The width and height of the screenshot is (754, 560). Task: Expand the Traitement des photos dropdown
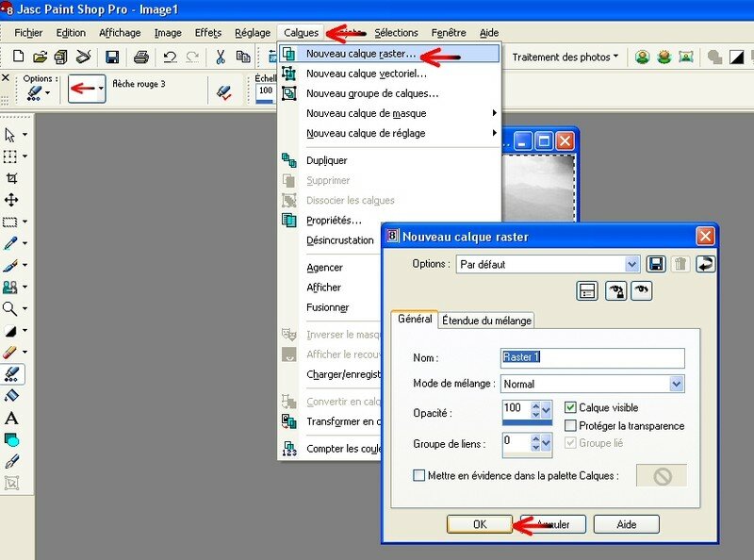pos(565,58)
